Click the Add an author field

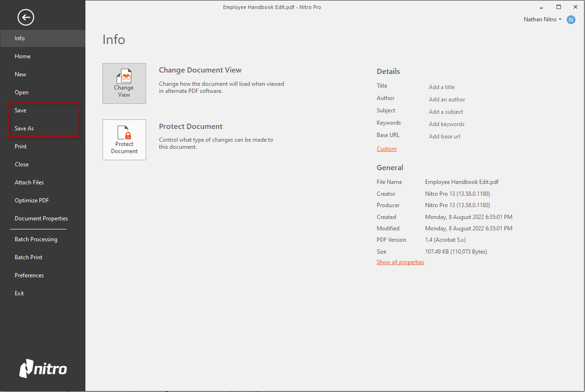(x=447, y=100)
